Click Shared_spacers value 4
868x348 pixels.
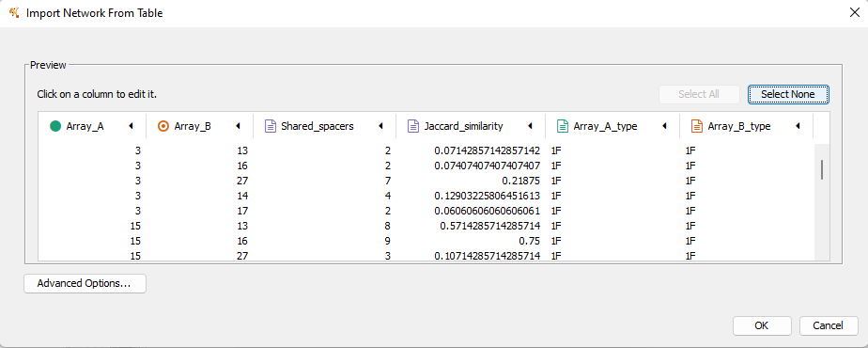[x=388, y=196]
